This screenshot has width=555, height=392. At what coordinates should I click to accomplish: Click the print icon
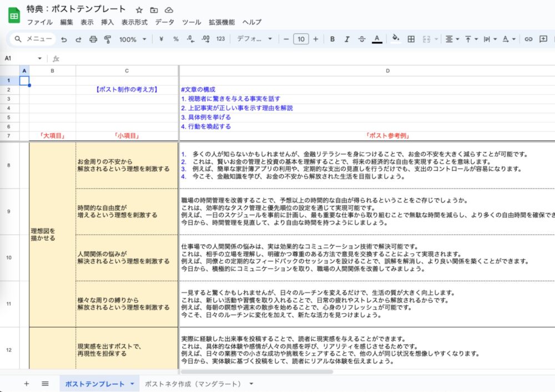click(93, 39)
